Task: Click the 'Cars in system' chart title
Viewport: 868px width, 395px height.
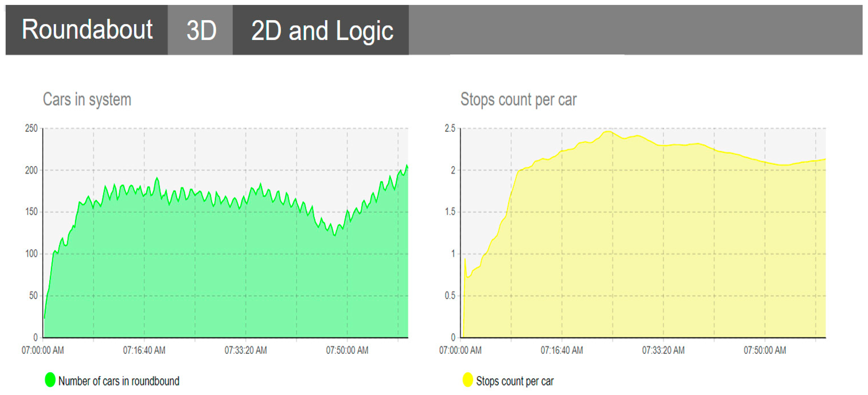Action: tap(87, 99)
